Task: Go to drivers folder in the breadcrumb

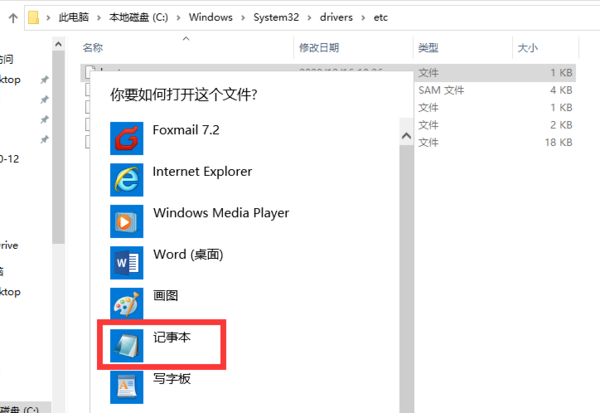Action: click(336, 18)
